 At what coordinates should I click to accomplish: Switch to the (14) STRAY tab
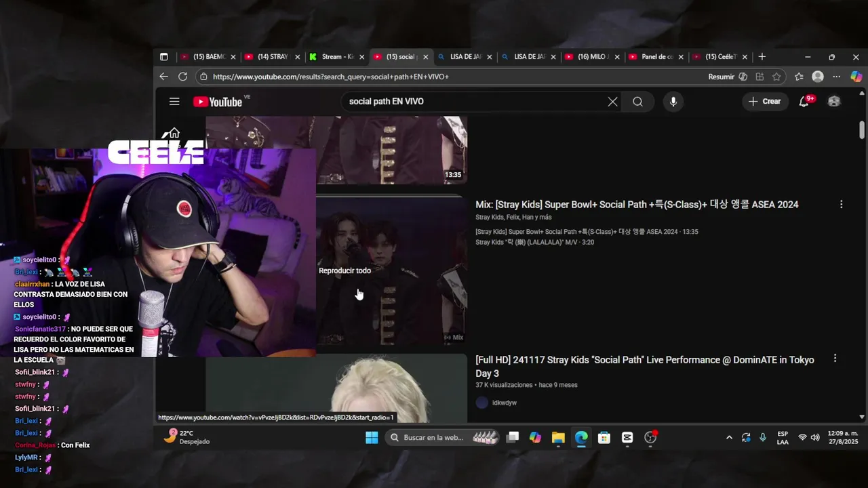(272, 57)
